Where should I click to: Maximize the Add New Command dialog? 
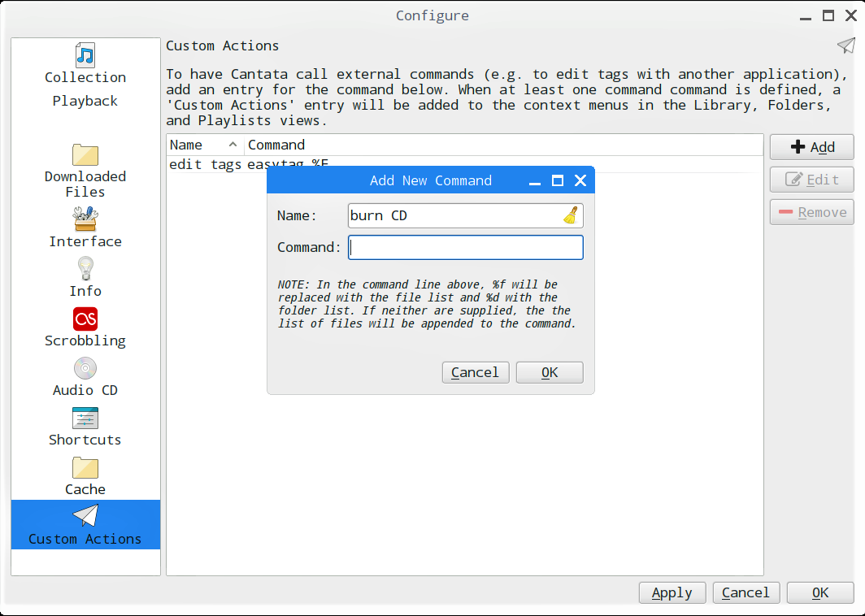(558, 180)
